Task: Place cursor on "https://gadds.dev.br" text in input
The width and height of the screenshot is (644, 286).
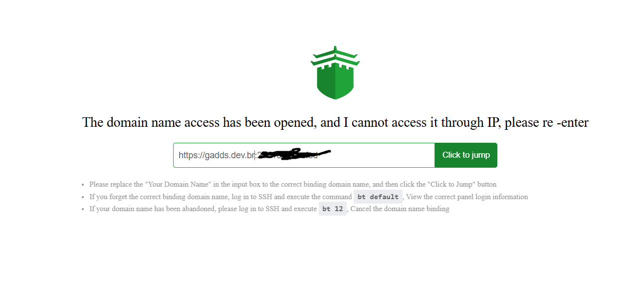Action: coord(216,155)
